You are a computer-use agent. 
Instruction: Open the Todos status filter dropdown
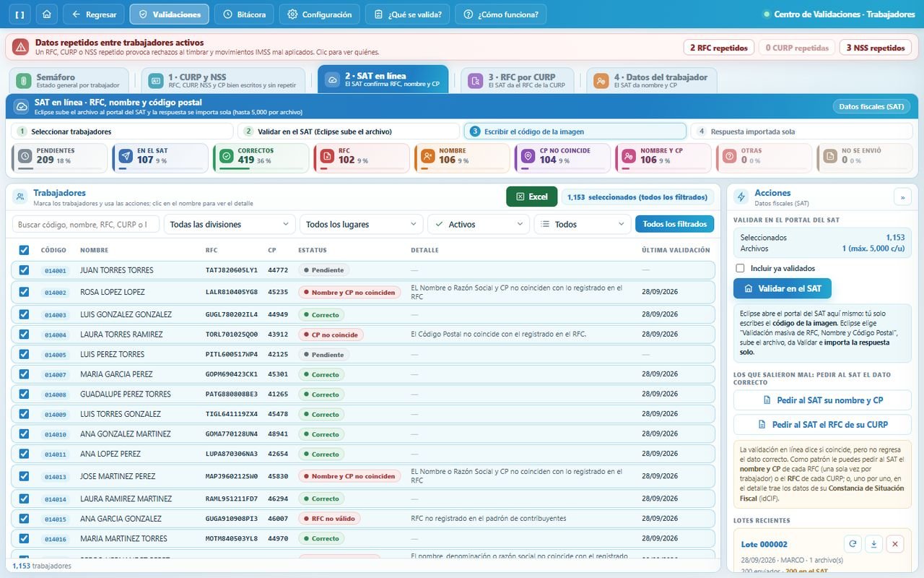click(583, 224)
